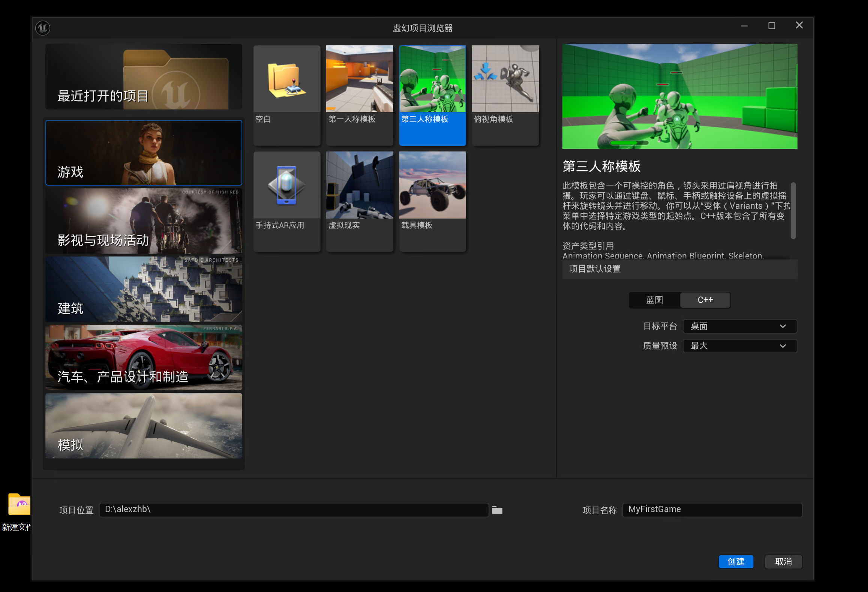Select the 第三人称模板 third person template
868x592 pixels.
tap(432, 95)
